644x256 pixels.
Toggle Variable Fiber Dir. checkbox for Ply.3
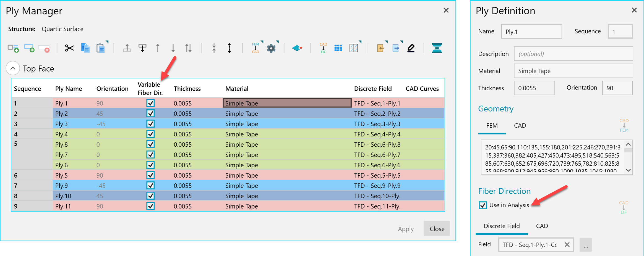150,123
